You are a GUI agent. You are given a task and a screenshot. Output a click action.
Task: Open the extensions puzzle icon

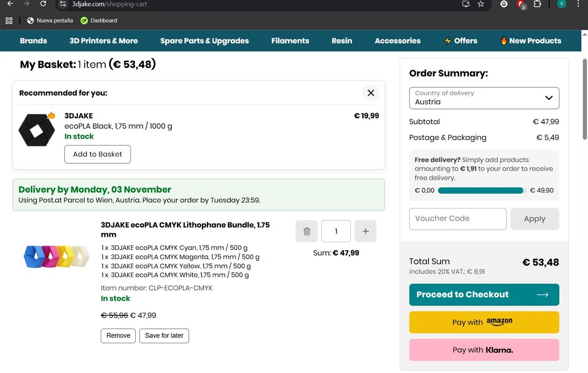click(x=537, y=4)
